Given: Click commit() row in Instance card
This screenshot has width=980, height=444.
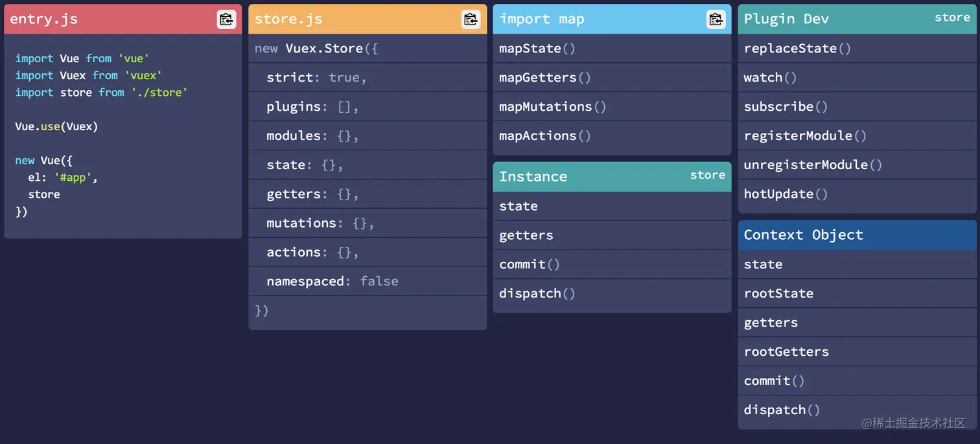Looking at the screenshot, I should pyautogui.click(x=612, y=264).
